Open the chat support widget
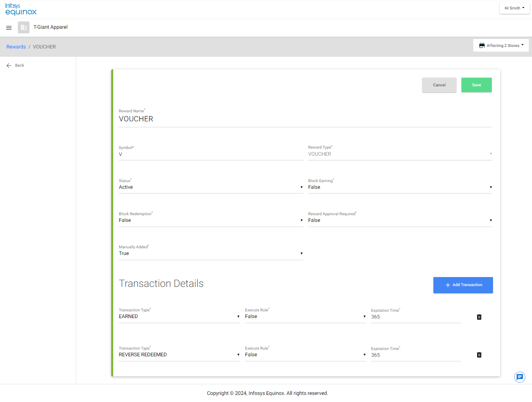 point(519,377)
